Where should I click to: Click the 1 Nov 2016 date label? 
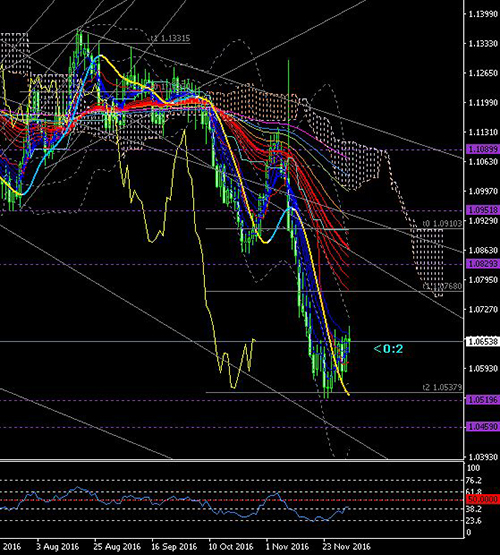pyautogui.click(x=287, y=547)
